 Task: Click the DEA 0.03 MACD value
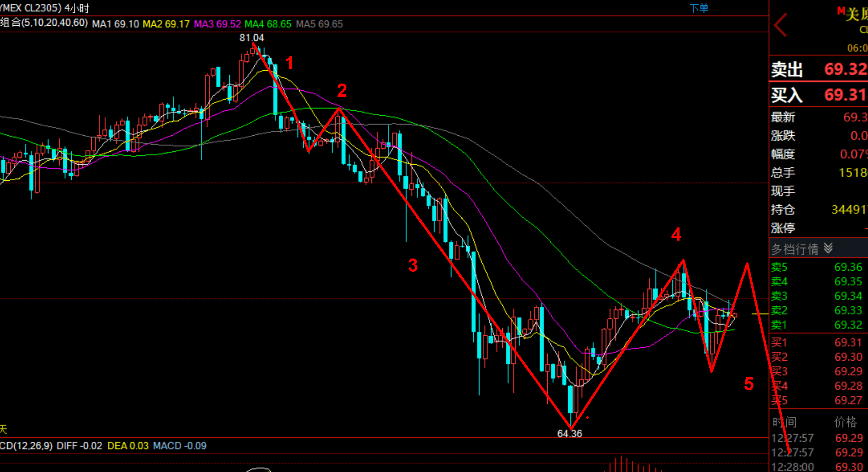coord(128,446)
